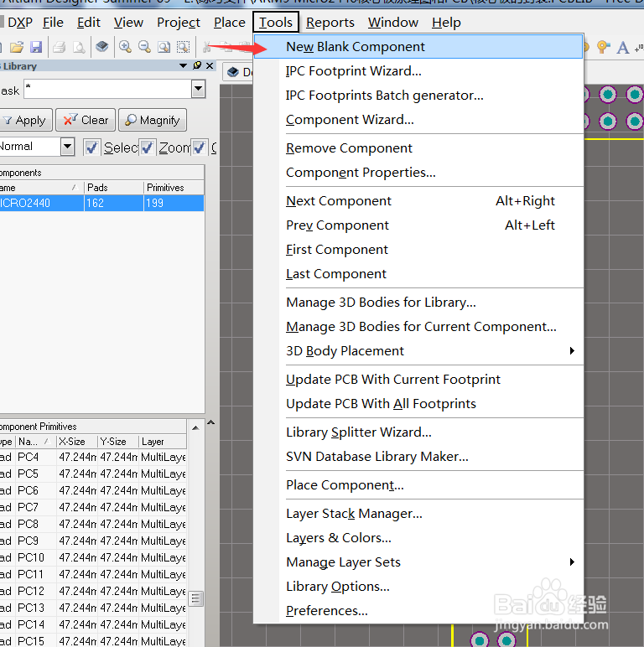Choose Place Component
Image resolution: width=644 pixels, height=647 pixels.
pos(418,485)
